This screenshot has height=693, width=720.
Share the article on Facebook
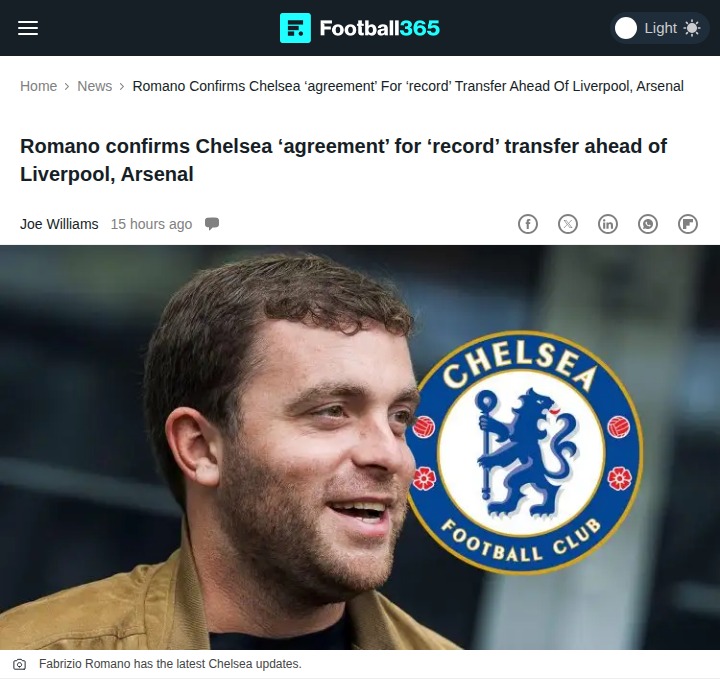528,224
